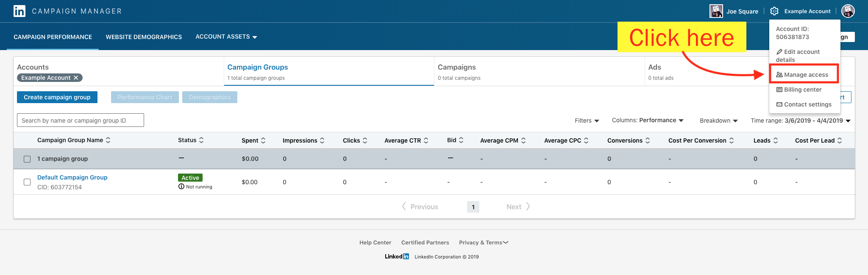This screenshot has height=275, width=868.
Task: Select page 1 in pagination
Action: tap(473, 207)
